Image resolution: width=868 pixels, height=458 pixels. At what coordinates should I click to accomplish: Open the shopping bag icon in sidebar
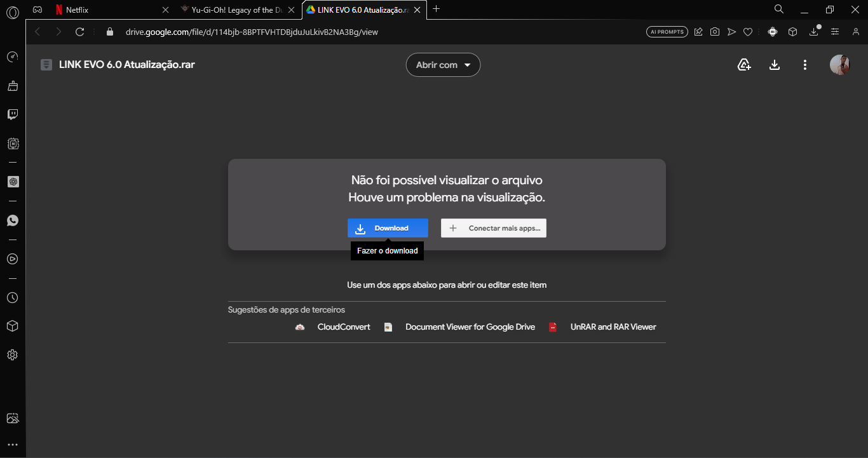point(13,86)
